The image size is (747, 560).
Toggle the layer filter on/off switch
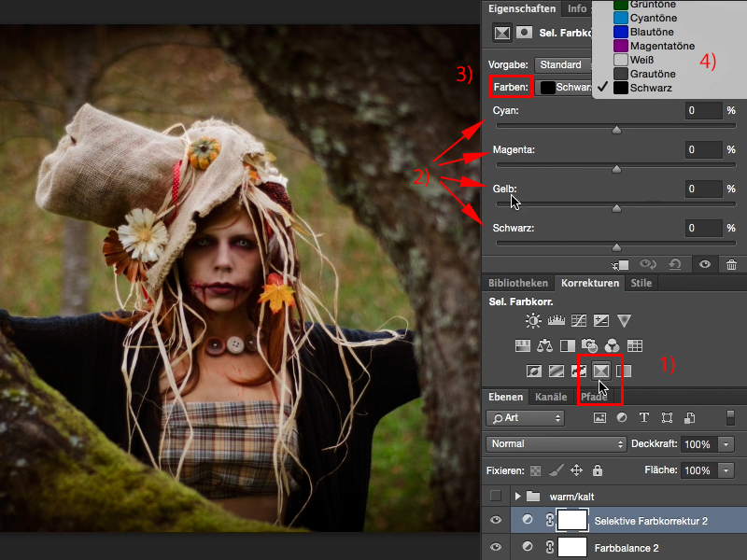pos(730,417)
